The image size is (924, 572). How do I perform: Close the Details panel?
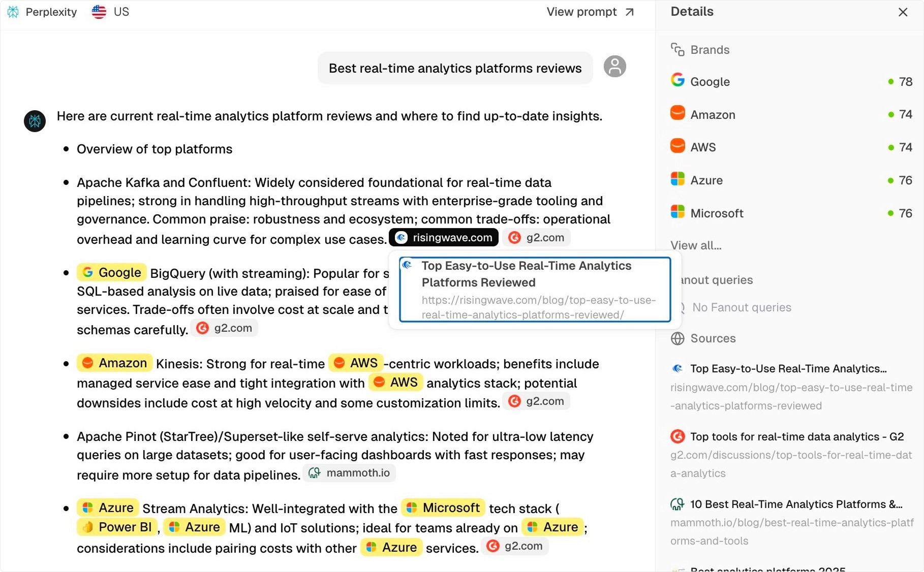(903, 12)
